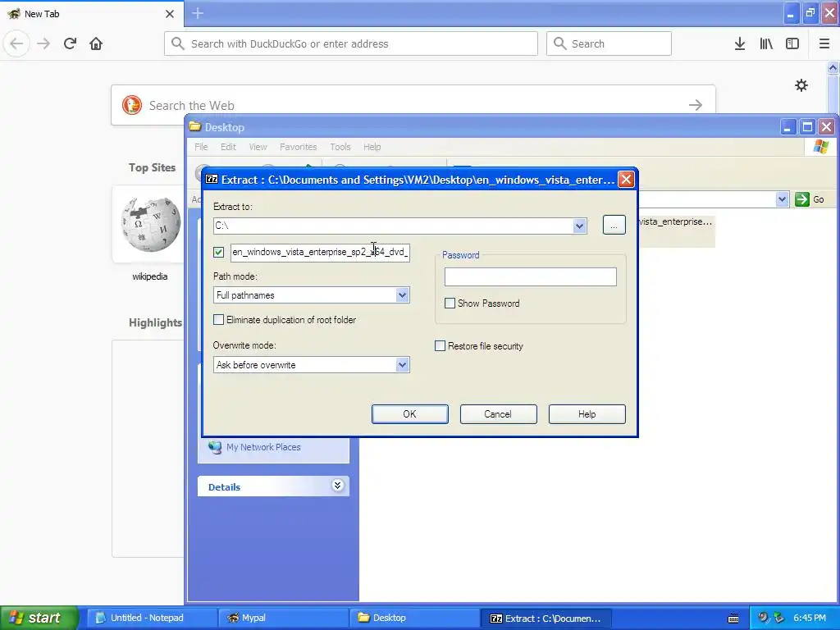Viewport: 840px width, 630px height.
Task: Click the Password input field
Action: 531,276
